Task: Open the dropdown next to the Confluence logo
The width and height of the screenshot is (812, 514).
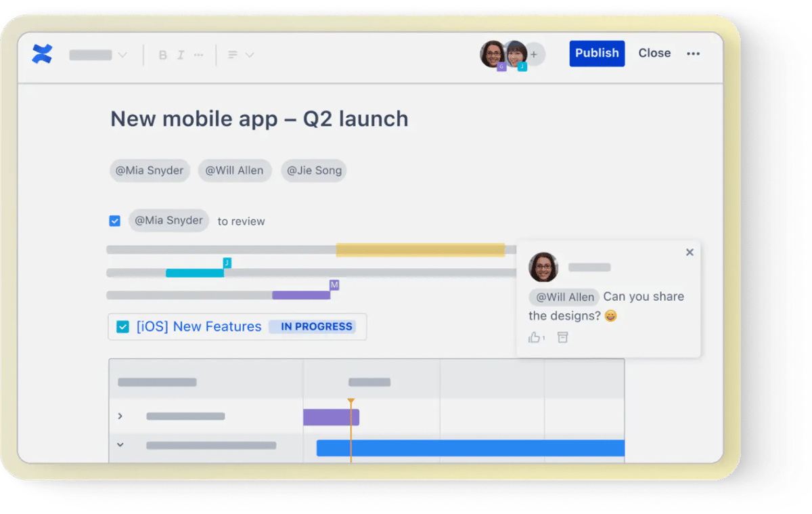Action: click(123, 55)
